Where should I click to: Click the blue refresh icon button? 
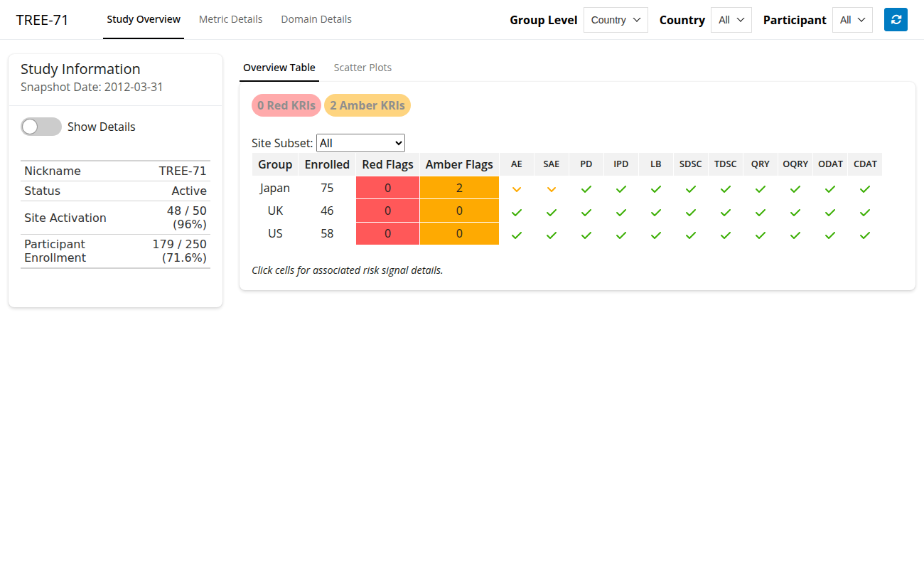click(x=896, y=20)
